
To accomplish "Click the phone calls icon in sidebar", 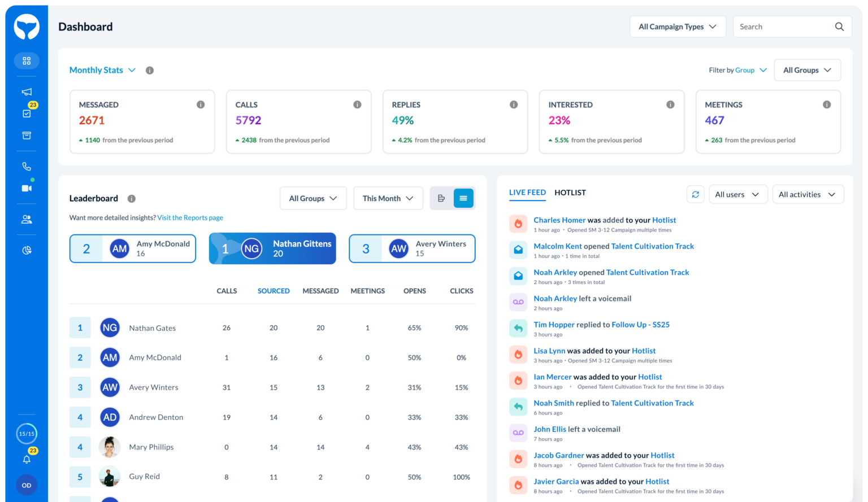I will coord(27,167).
